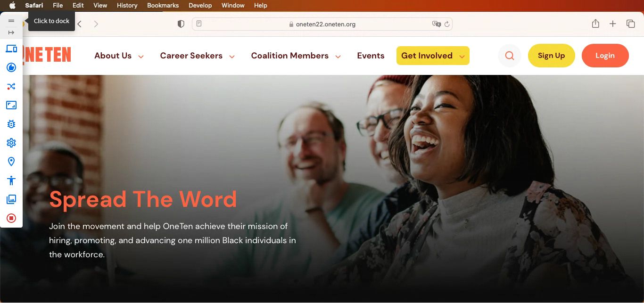Click the red stop session icon
Viewport: 644px width, 303px height.
tap(11, 218)
